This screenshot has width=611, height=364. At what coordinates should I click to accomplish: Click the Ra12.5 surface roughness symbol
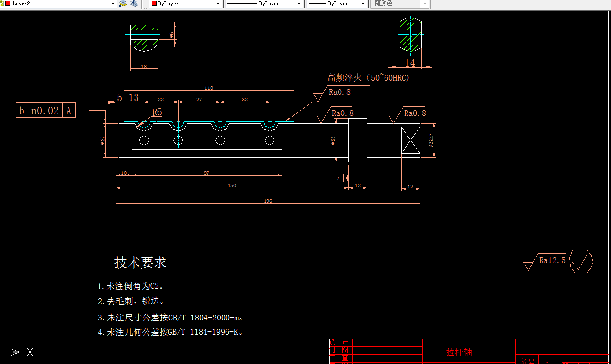[x=552, y=260]
